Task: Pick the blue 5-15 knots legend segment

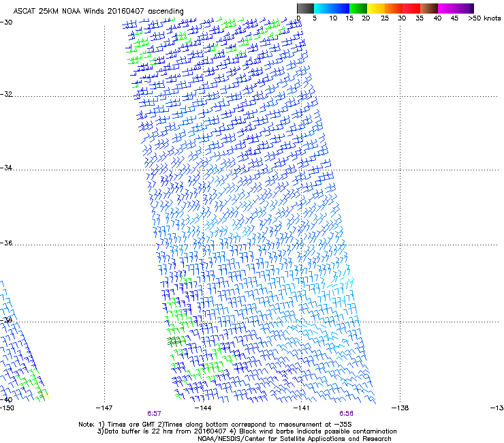Action: pyautogui.click(x=332, y=8)
